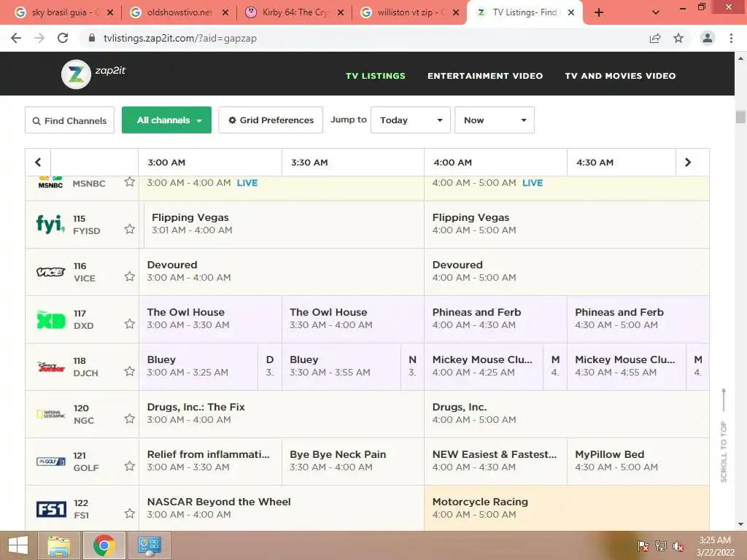The height and width of the screenshot is (560, 747).
Task: Open Chrome profile avatar
Action: point(708,38)
